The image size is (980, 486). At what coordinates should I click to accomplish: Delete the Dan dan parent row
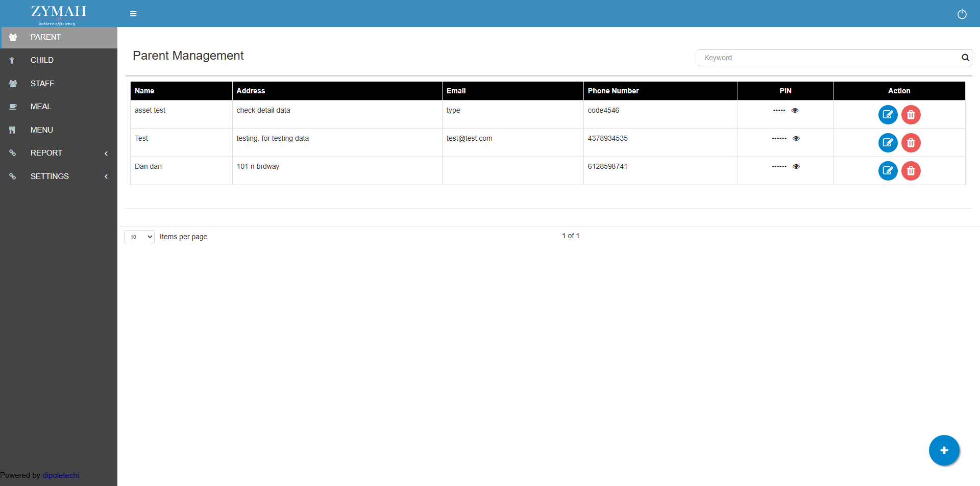click(x=911, y=171)
